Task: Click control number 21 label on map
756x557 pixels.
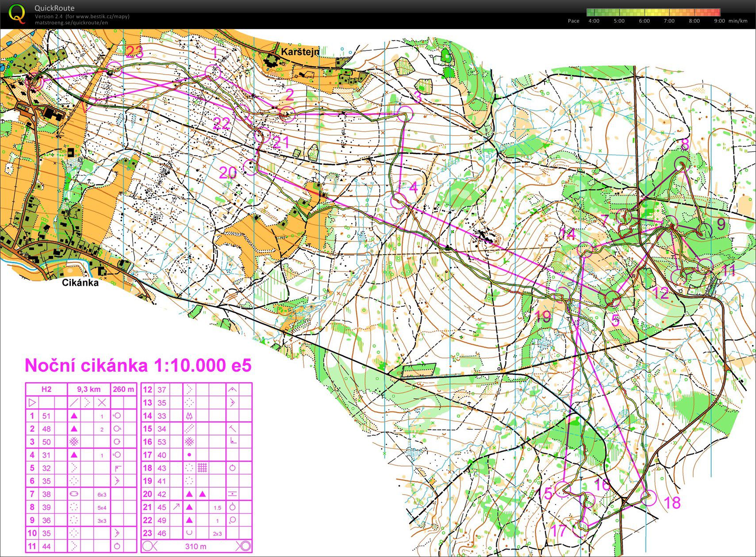Action: [x=280, y=142]
